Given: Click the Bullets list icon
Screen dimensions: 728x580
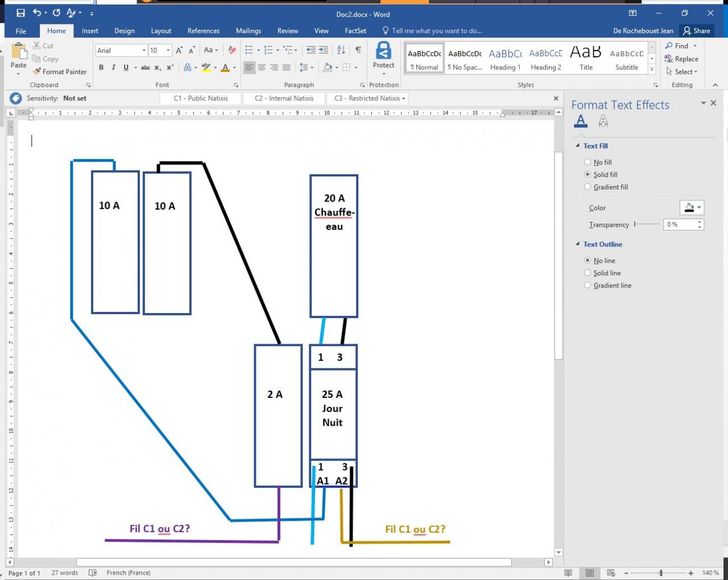Looking at the screenshot, I should point(249,50).
